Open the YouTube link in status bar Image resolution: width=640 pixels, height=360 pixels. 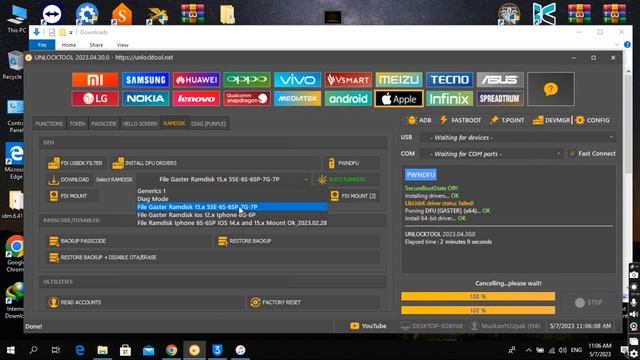(x=368, y=326)
